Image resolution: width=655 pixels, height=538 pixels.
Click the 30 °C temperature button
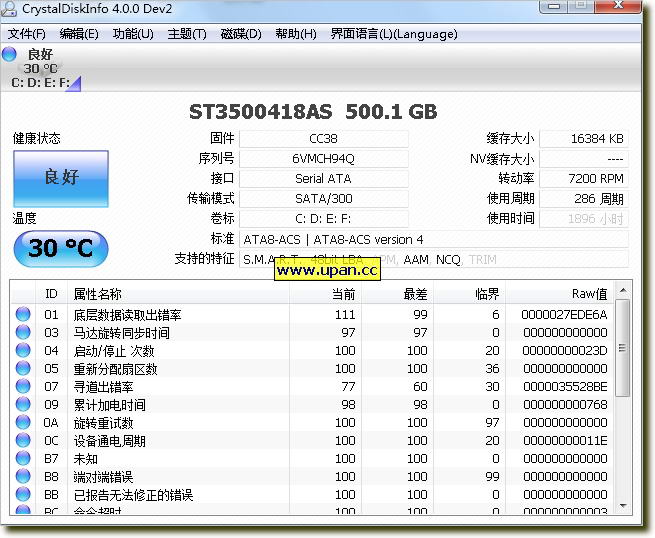click(61, 249)
